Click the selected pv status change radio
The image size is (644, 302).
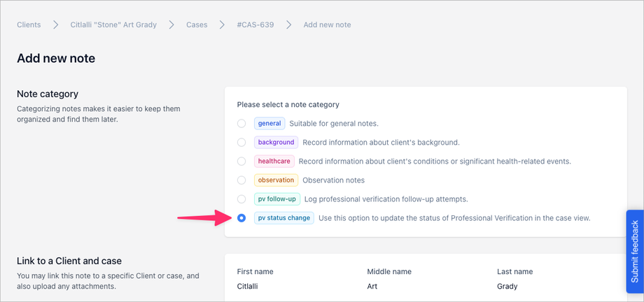coord(241,218)
